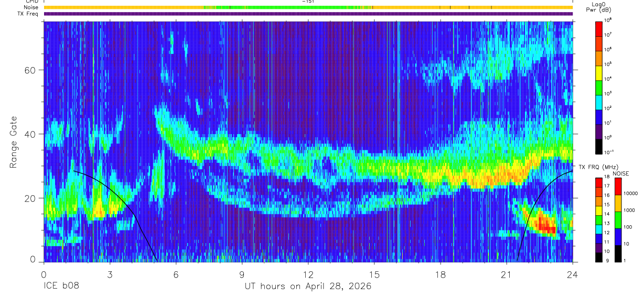Click the 'TX Freq' label at top left

28,14
